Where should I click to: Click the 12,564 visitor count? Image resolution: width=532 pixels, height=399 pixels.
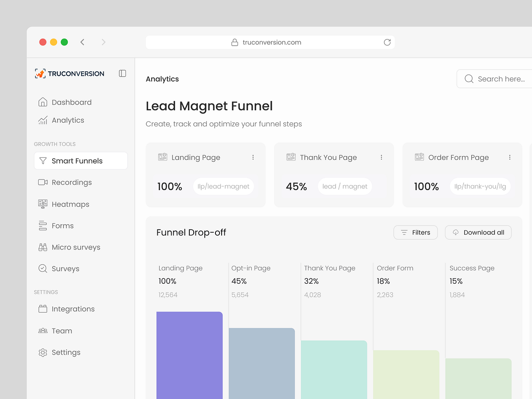[x=168, y=295]
